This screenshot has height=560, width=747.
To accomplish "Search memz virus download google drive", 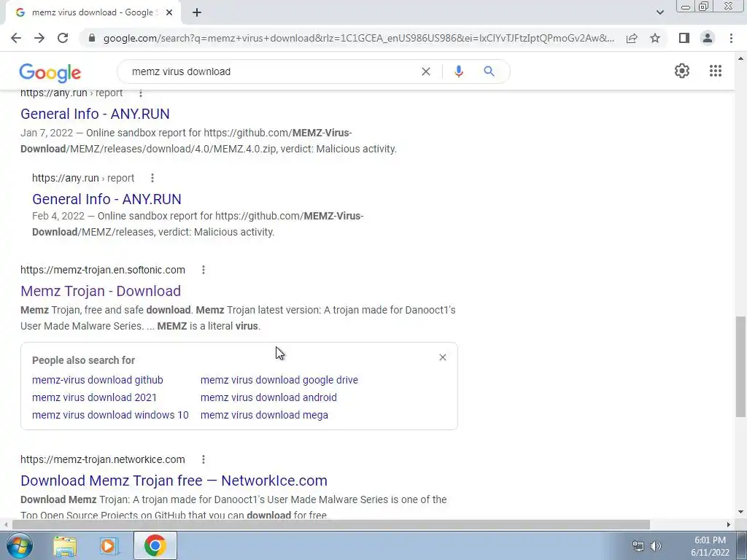I will [279, 380].
